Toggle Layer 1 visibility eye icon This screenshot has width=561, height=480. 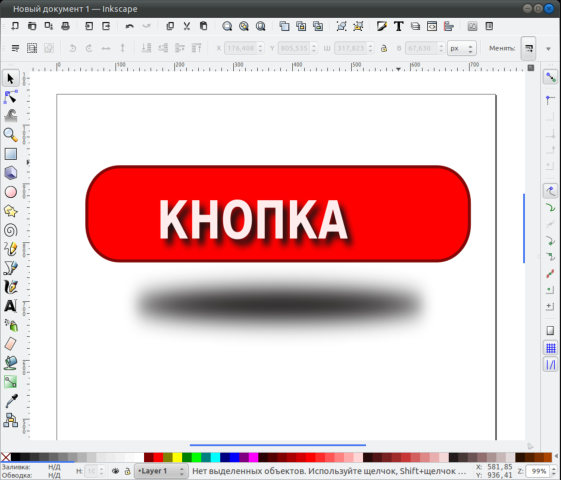115,471
